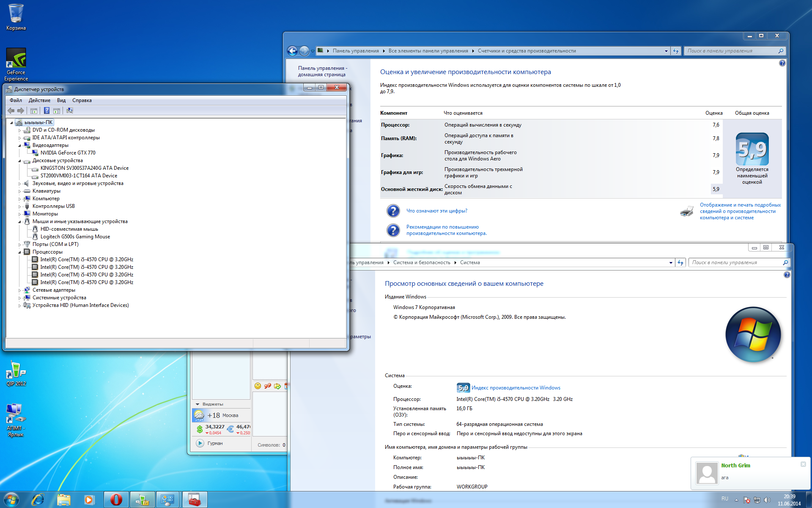Image resolution: width=812 pixels, height=508 pixels.
Task: Switch to Control Panel on the taskbar
Action: 168,500
